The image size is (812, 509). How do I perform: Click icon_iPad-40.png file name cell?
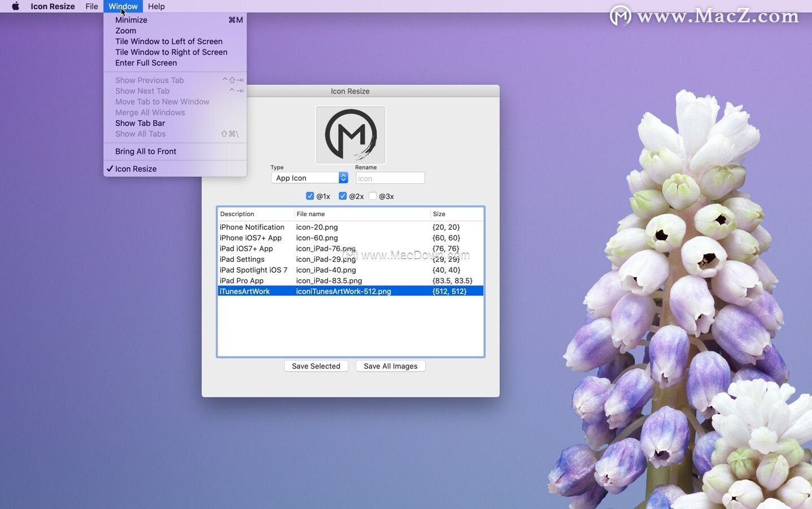[326, 270]
